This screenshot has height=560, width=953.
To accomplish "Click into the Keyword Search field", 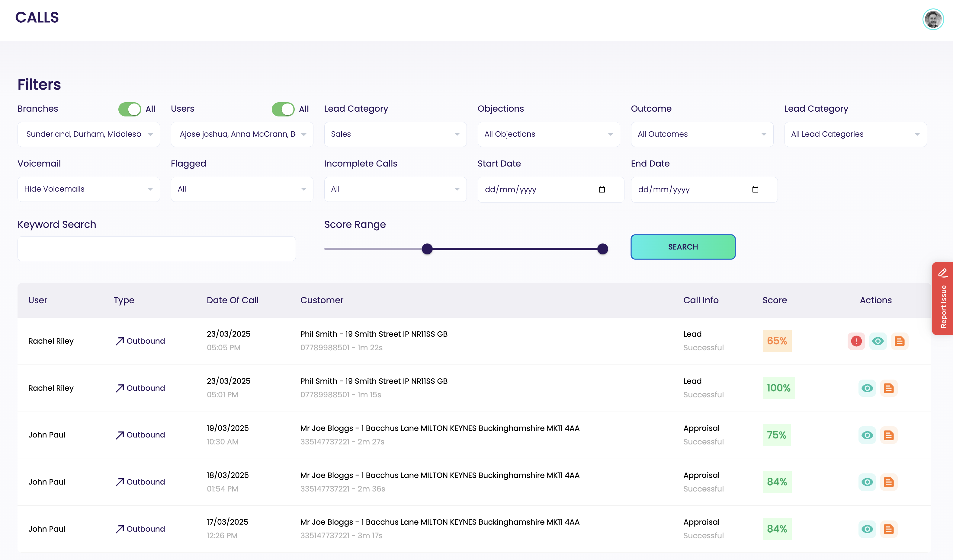I will (x=156, y=249).
